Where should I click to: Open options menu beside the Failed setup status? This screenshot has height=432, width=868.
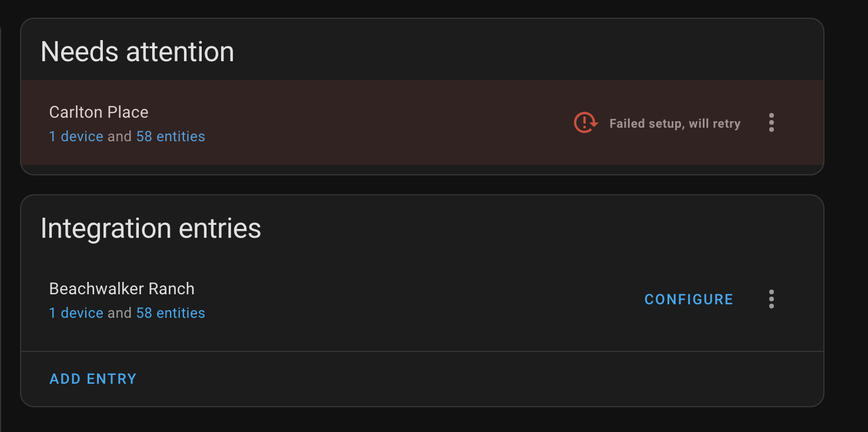pyautogui.click(x=771, y=122)
